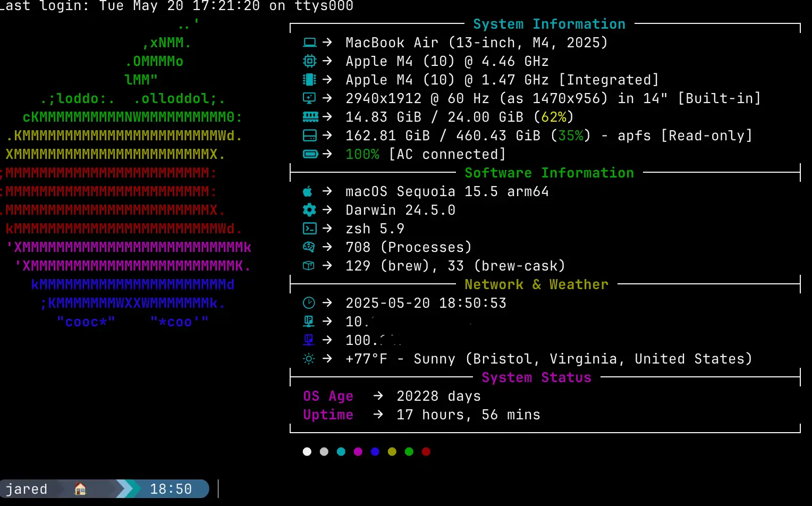Click the sun weather icon beside +77°F
Viewport: 812px width, 506px height.
coord(309,359)
